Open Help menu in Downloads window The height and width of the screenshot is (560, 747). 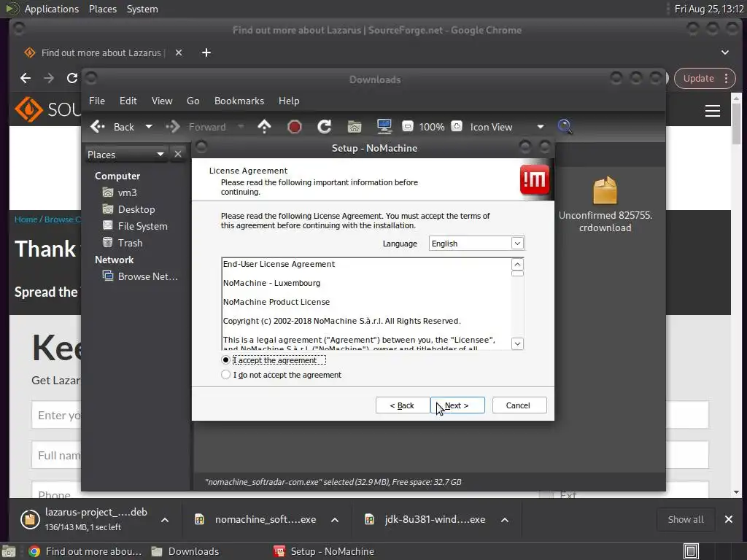click(x=289, y=101)
